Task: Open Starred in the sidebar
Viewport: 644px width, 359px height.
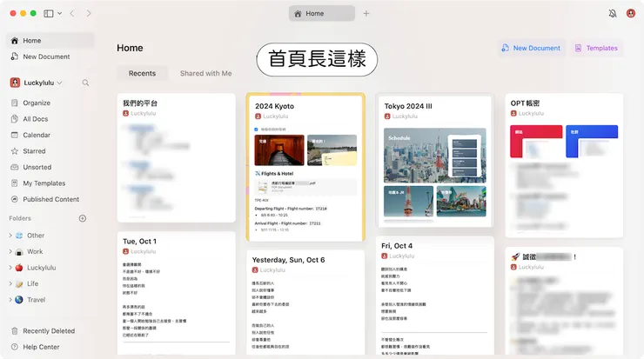Action: click(50, 151)
